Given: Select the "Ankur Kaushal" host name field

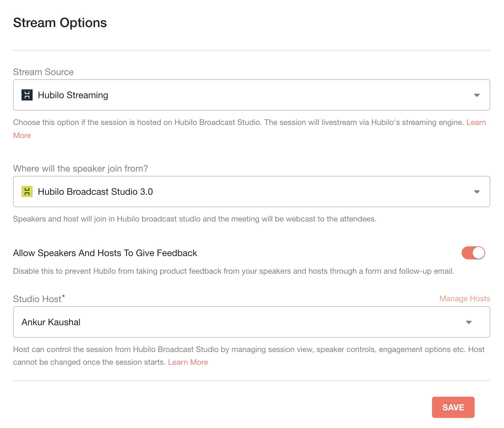Looking at the screenshot, I should 51,322.
